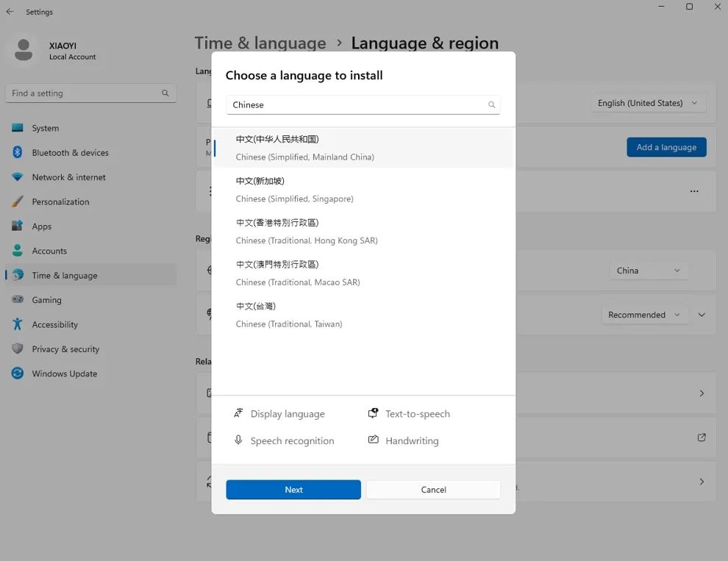The width and height of the screenshot is (728, 561).
Task: Open last related settings row chevron
Action: tap(702, 482)
